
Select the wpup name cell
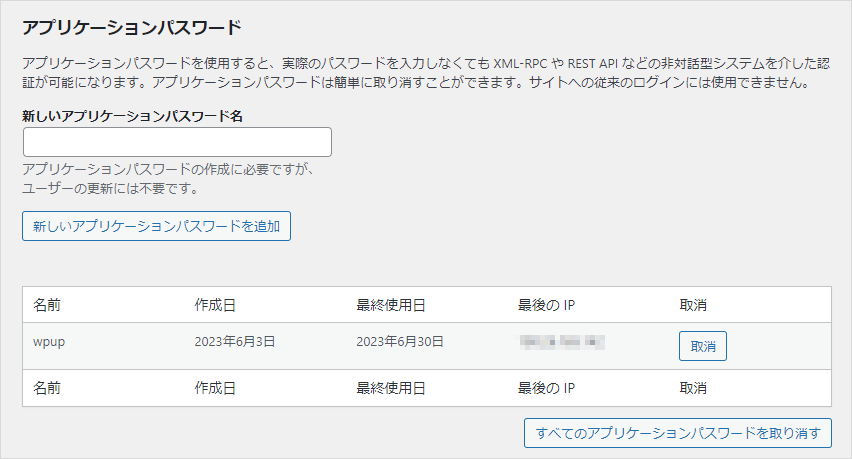50,342
